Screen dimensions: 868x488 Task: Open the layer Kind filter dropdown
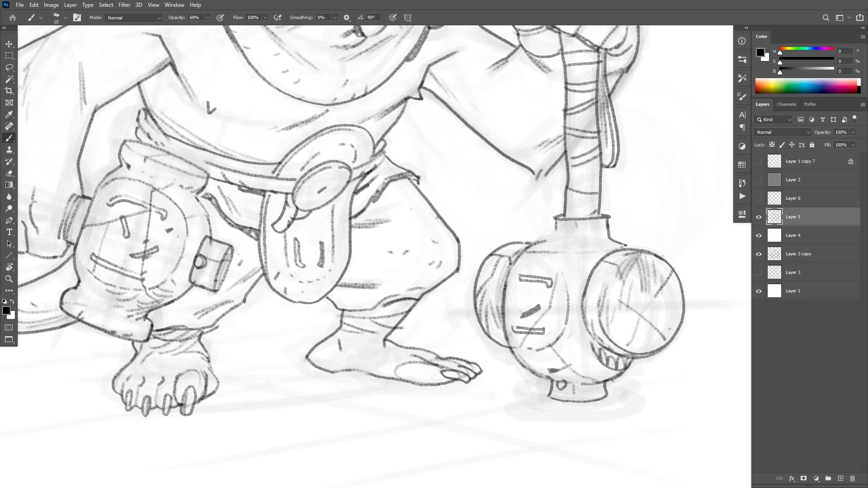tap(774, 120)
